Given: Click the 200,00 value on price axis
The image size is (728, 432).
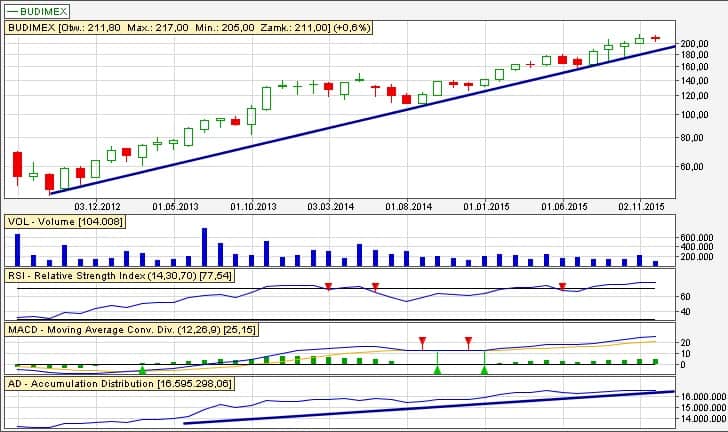Looking at the screenshot, I should pos(694,44).
